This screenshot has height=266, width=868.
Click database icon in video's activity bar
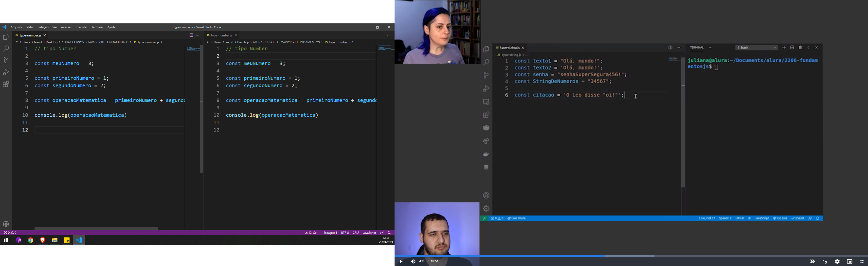point(486,167)
